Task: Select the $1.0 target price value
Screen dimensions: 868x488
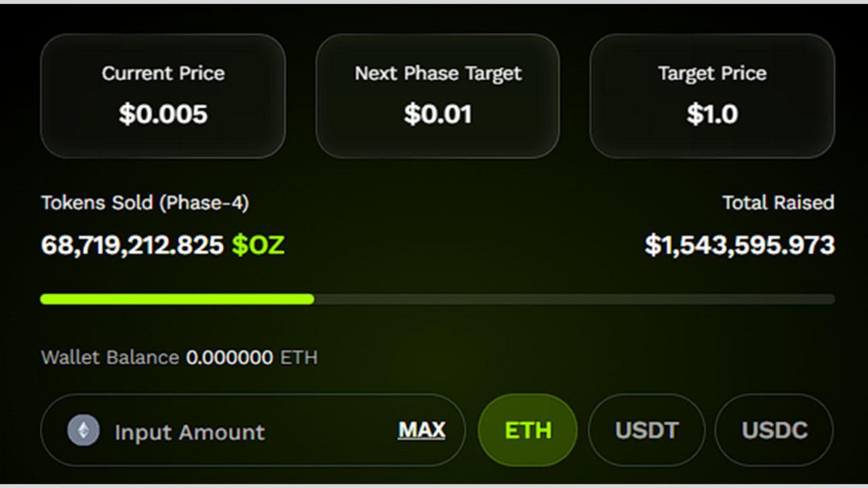Action: pyautogui.click(x=712, y=114)
